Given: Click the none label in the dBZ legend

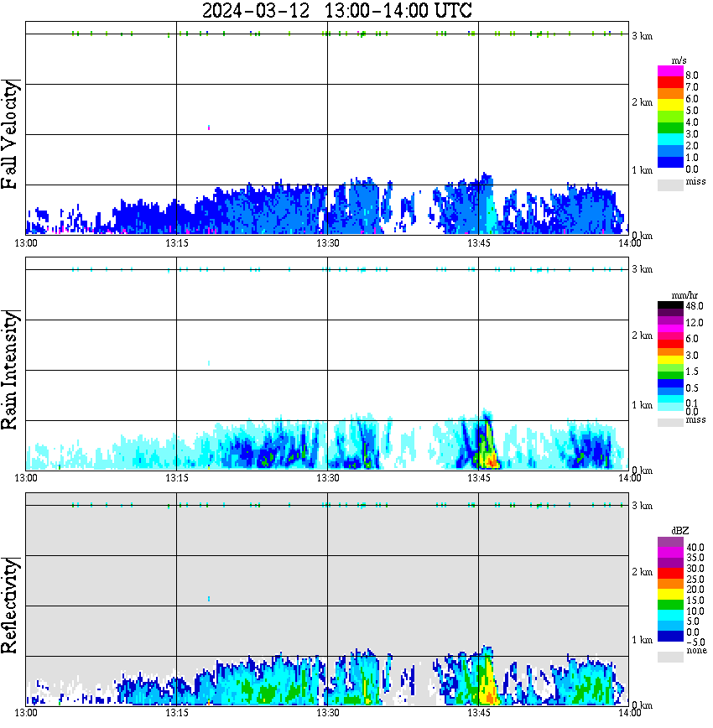Looking at the screenshot, I should point(696,650).
